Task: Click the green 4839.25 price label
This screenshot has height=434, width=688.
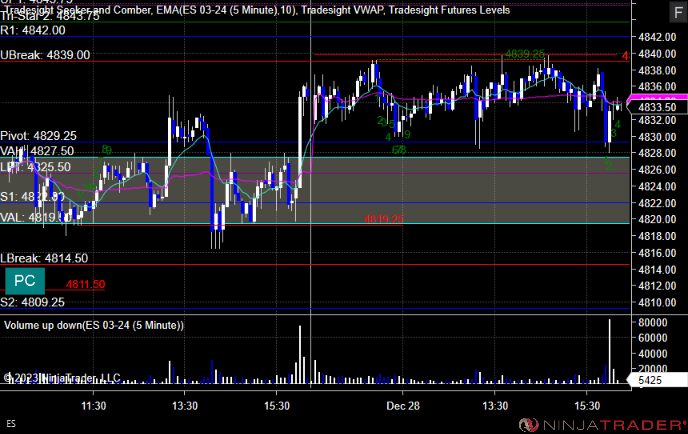Action: coord(525,54)
